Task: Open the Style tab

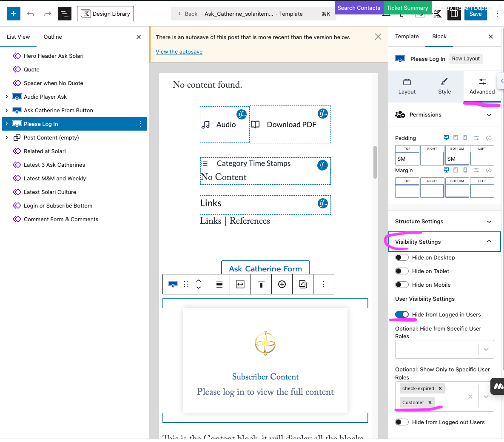Action: (x=444, y=86)
